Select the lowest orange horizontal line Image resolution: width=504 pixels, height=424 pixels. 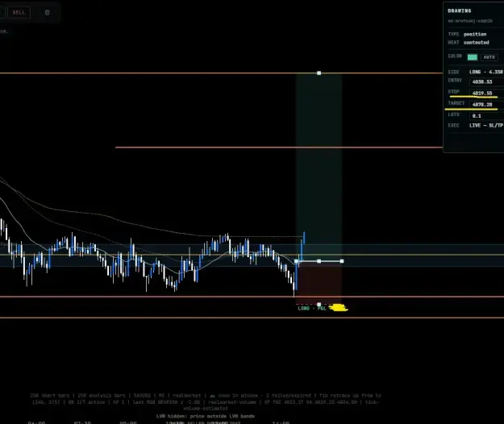[x=252, y=318]
